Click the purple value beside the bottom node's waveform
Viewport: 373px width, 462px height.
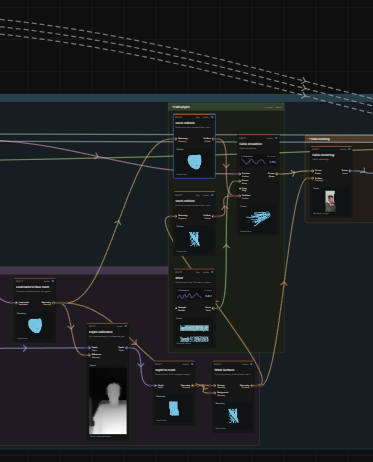(x=208, y=296)
